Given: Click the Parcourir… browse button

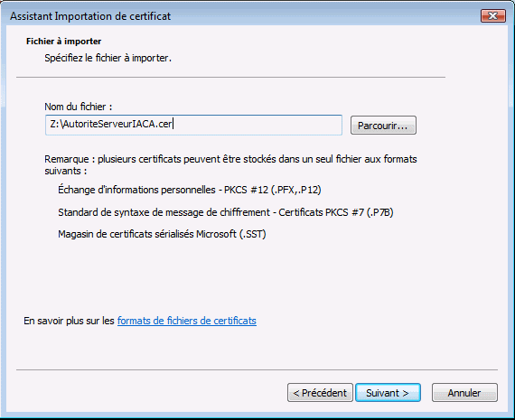Looking at the screenshot, I should [x=383, y=126].
